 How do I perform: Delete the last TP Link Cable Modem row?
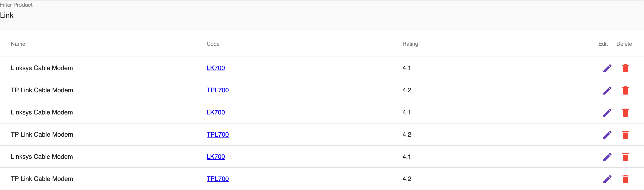[625, 179]
